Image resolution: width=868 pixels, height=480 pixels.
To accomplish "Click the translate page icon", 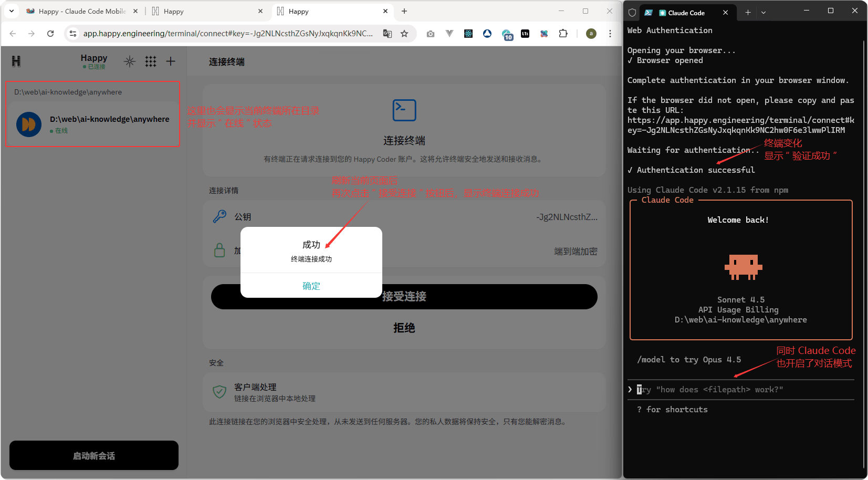I will [388, 34].
